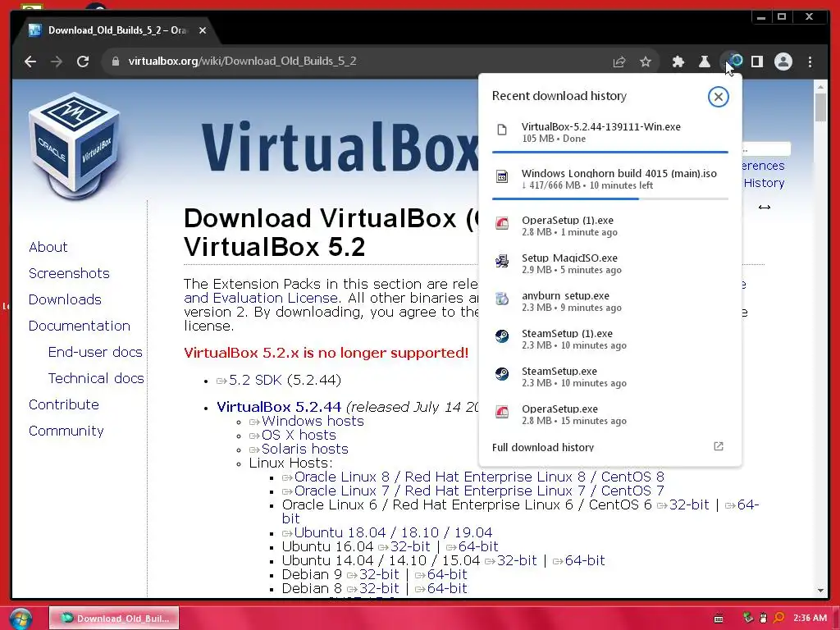840x630 pixels.
Task: Open the Contribute sidebar link
Action: 64,404
